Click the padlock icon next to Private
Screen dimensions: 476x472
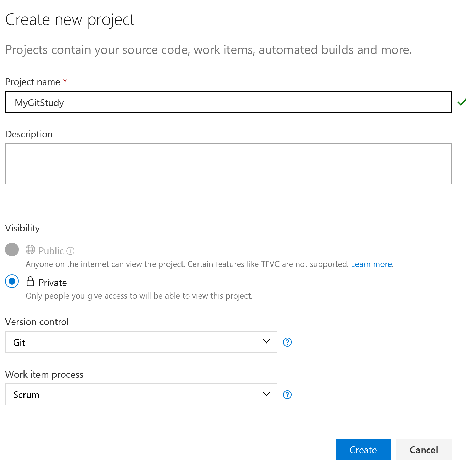pyautogui.click(x=30, y=281)
